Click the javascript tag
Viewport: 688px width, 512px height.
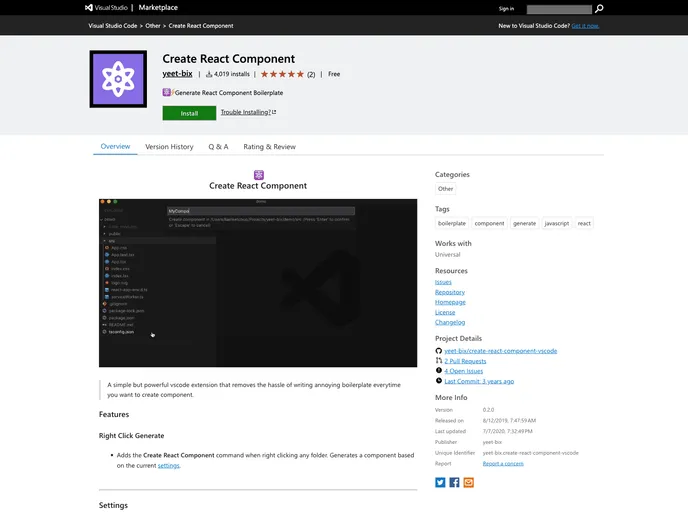pos(557,223)
